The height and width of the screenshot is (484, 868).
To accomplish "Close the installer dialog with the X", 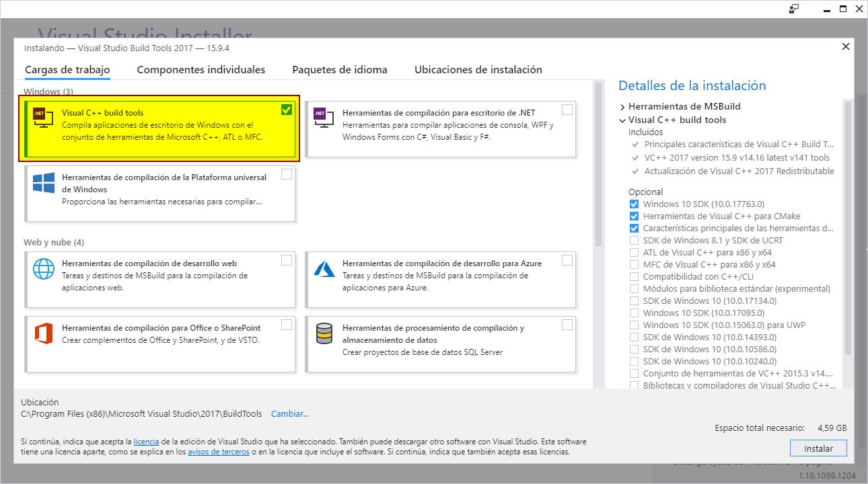I will [x=846, y=46].
